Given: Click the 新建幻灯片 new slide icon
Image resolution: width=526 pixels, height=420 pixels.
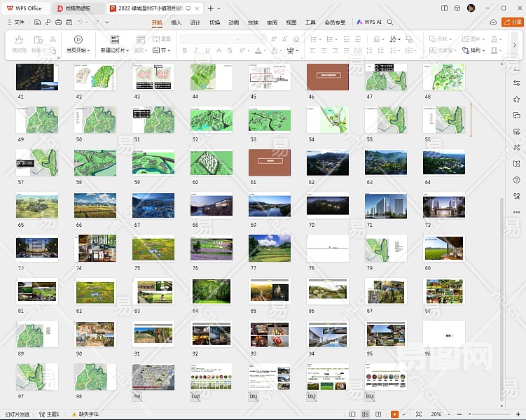Looking at the screenshot, I should 114,40.
